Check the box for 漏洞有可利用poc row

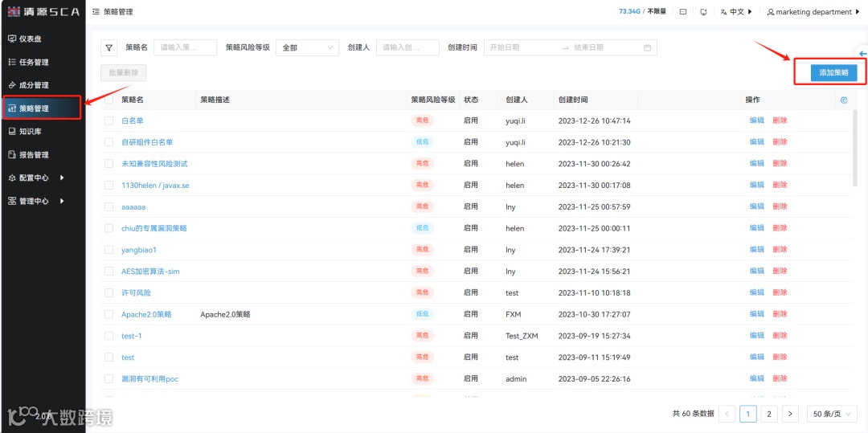point(109,379)
